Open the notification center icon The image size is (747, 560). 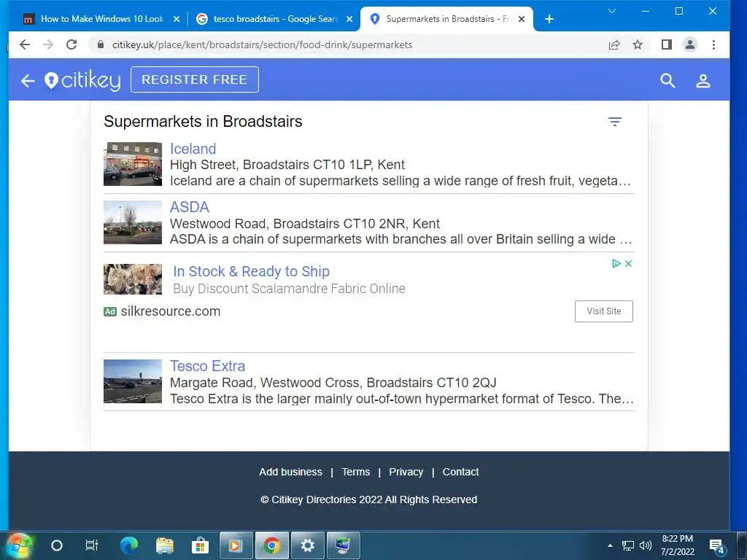click(x=717, y=546)
